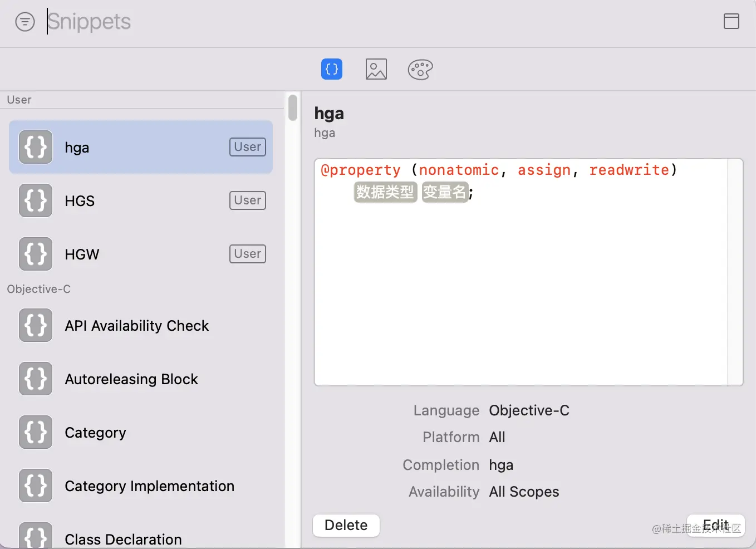Click the Category snippet's braces icon
The height and width of the screenshot is (549, 756).
click(x=36, y=432)
